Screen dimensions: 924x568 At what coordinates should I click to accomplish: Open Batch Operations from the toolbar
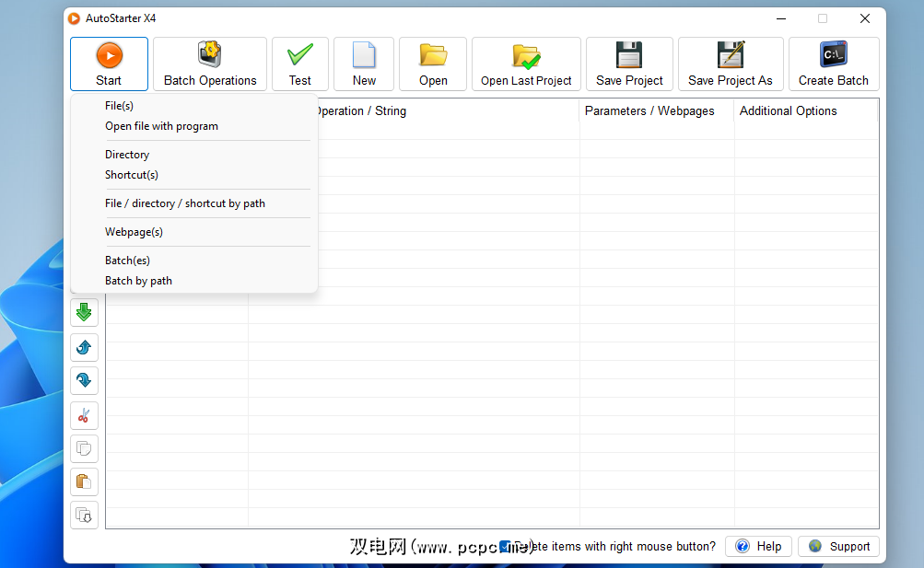210,64
